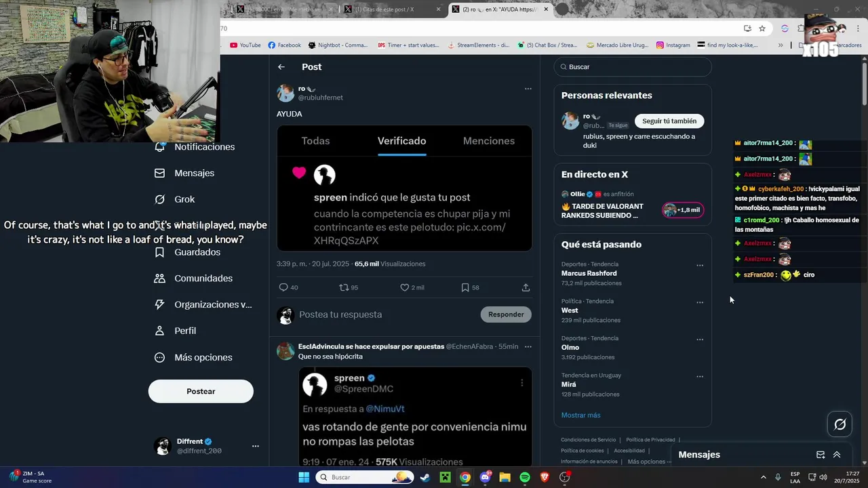
Task: Share the post using the share icon
Action: pyautogui.click(x=526, y=287)
